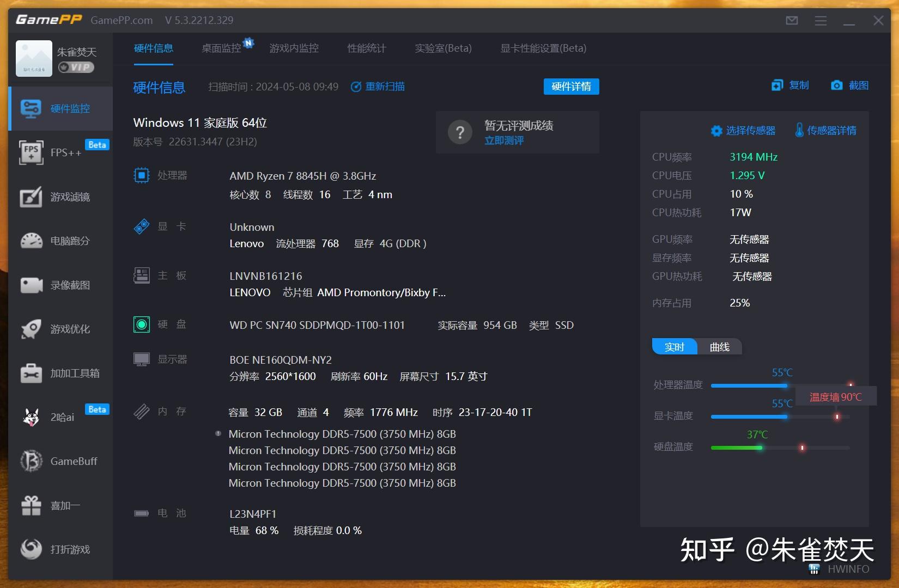Screen dimensions: 899x588
Task: Select the 曲线 curve toggle
Action: pos(719,347)
